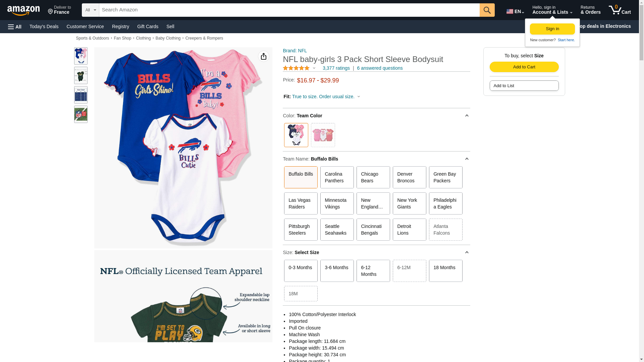The width and height of the screenshot is (644, 362).
Task: Select the NFL logo product thumbnail
Action: click(x=81, y=114)
